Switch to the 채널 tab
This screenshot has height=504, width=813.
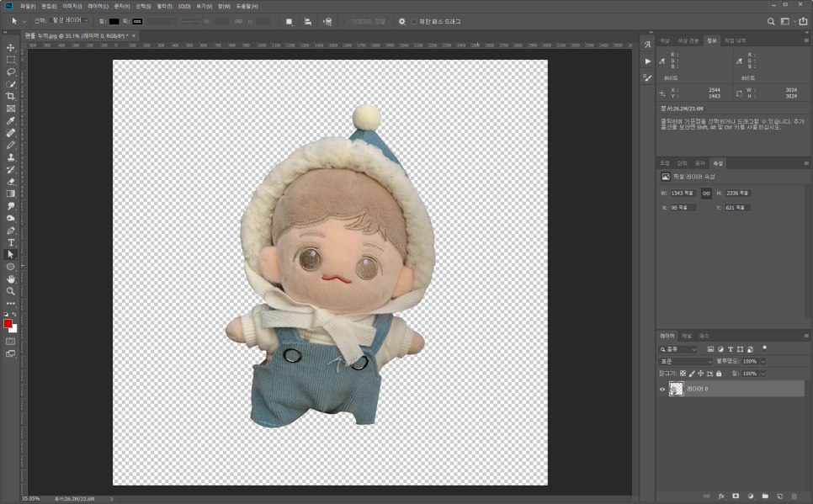(x=687, y=336)
